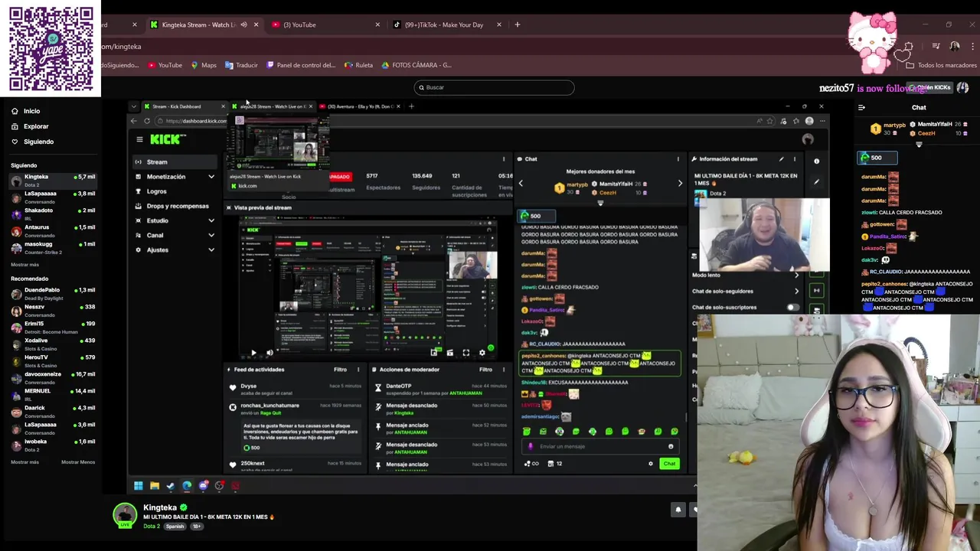This screenshot has height=551, width=980.
Task: Click the 500 KICKs gift badge in chat
Action: [877, 158]
